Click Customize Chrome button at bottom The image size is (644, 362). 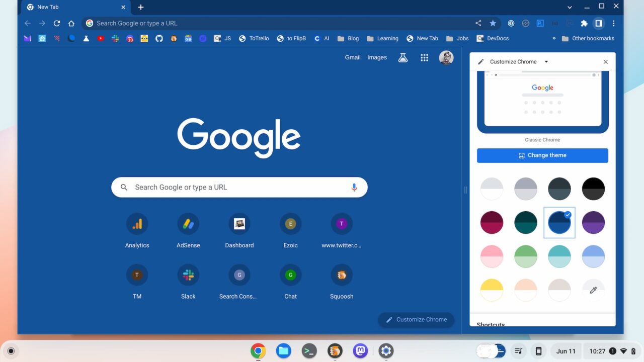[416, 320]
